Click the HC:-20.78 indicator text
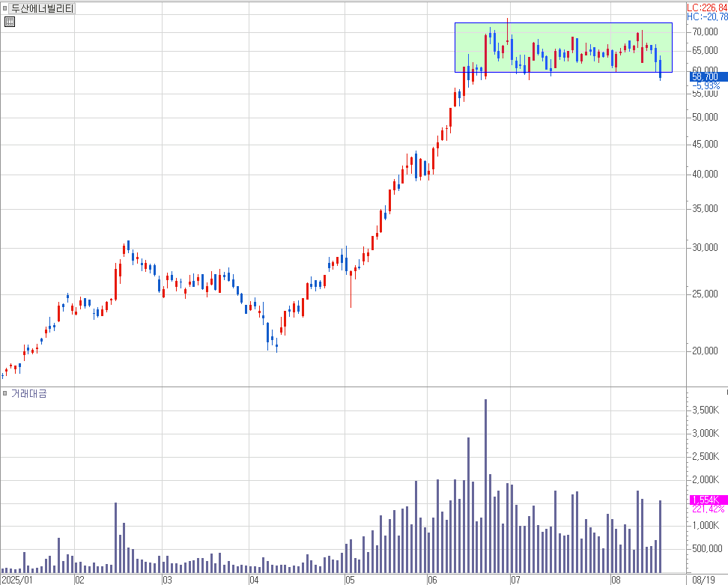This screenshot has height=585, width=728. coord(706,16)
